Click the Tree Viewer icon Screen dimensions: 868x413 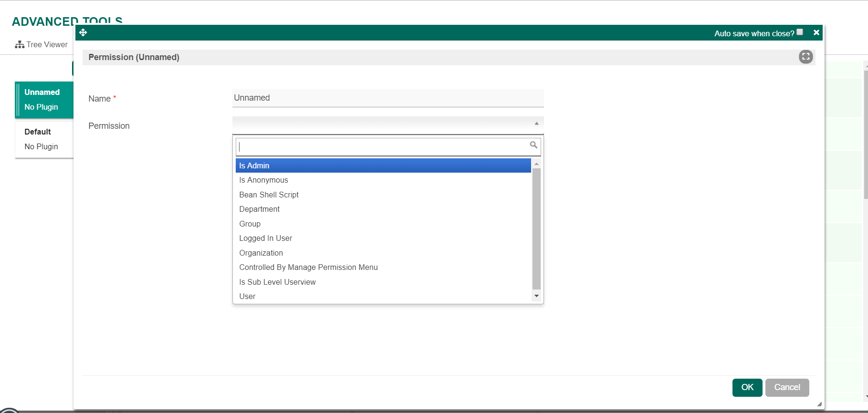20,44
